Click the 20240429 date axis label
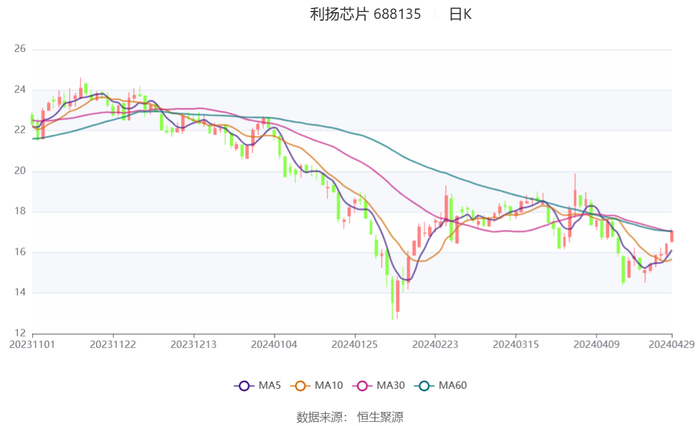 [669, 344]
